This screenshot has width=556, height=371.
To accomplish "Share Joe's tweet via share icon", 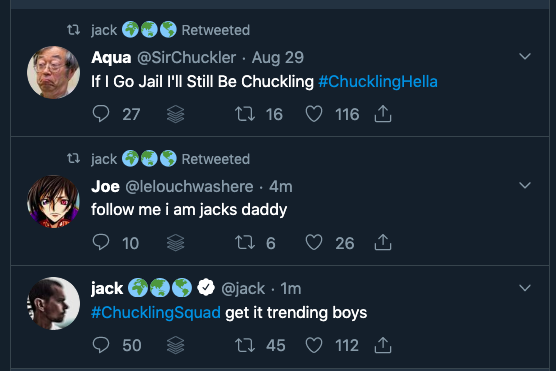I will click(x=383, y=243).
